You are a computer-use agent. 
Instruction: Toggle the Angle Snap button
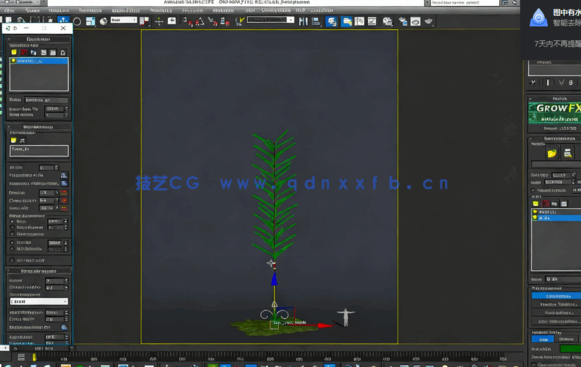point(200,22)
